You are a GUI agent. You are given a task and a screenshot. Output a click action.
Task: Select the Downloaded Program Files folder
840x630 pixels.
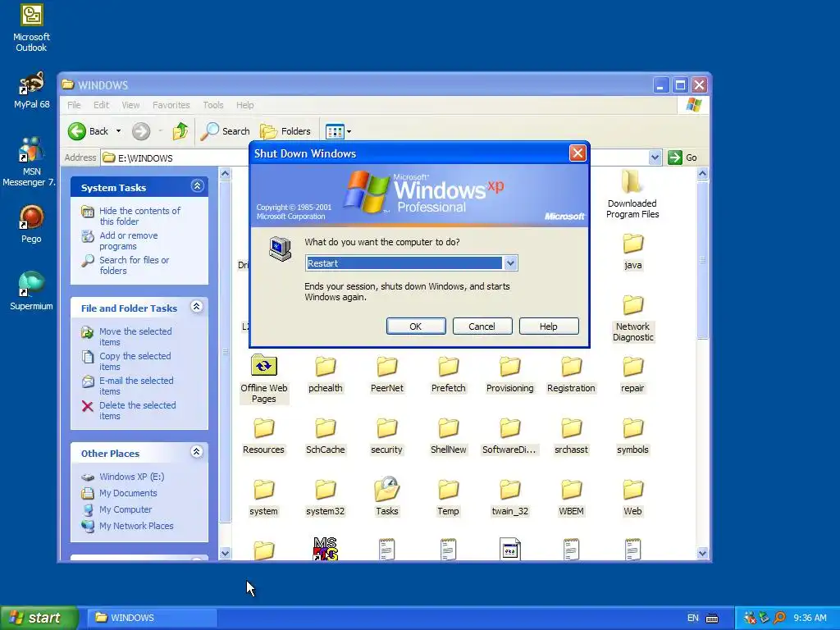tap(632, 194)
